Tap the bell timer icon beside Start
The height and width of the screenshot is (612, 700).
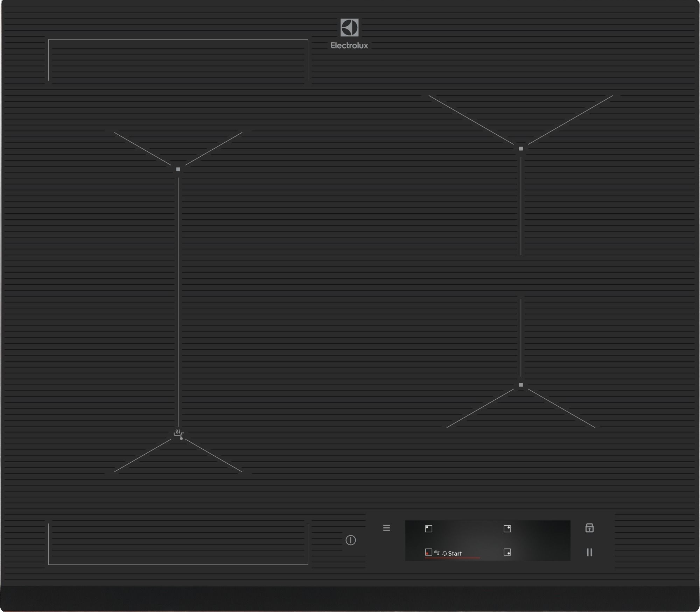444,553
